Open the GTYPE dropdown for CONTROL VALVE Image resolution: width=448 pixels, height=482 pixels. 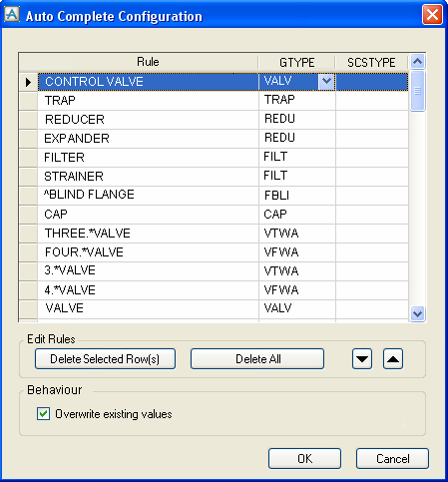pos(326,81)
